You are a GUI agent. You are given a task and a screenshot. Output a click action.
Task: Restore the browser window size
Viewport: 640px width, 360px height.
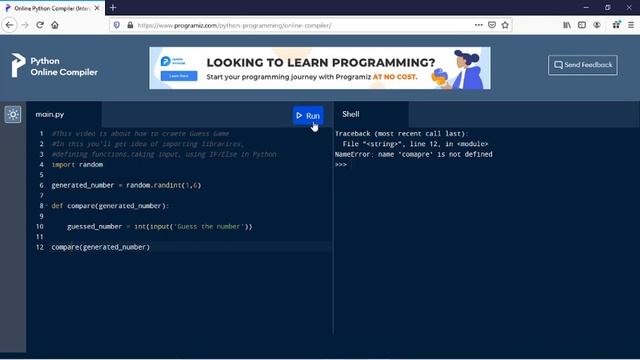[607, 7]
